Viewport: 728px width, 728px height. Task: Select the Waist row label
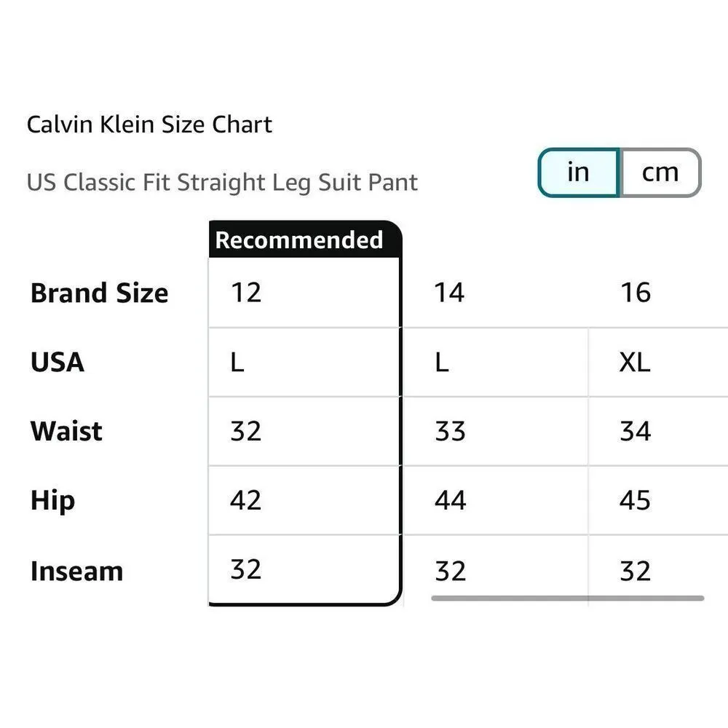click(x=66, y=431)
